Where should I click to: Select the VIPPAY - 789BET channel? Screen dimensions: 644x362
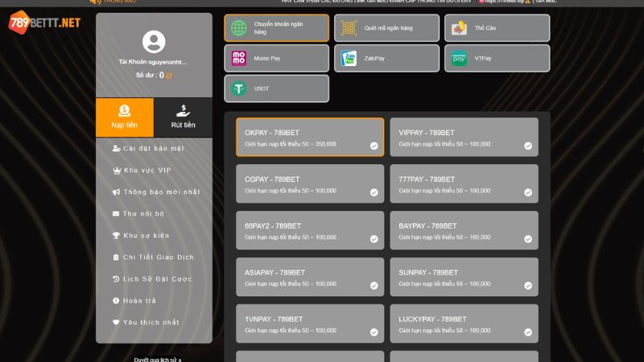[464, 138]
